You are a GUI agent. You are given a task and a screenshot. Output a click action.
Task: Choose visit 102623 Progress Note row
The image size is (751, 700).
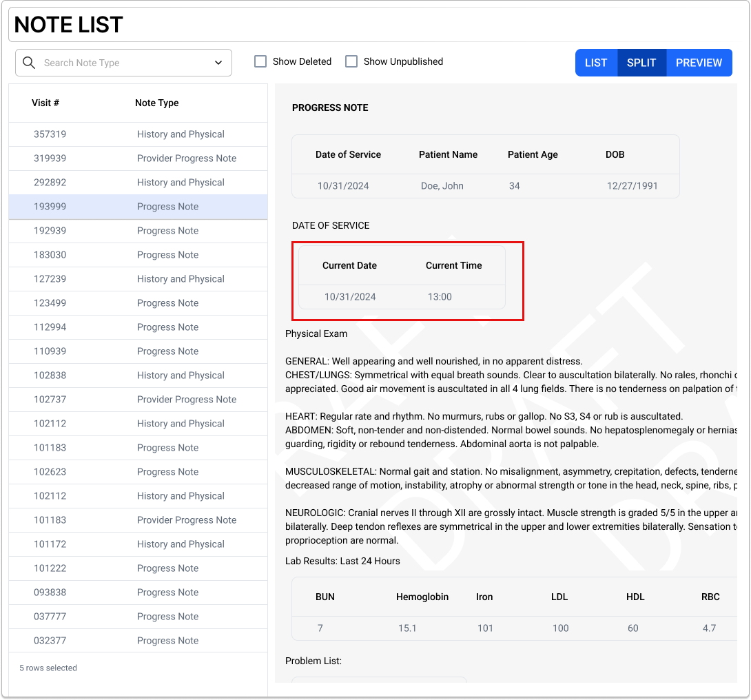point(138,472)
